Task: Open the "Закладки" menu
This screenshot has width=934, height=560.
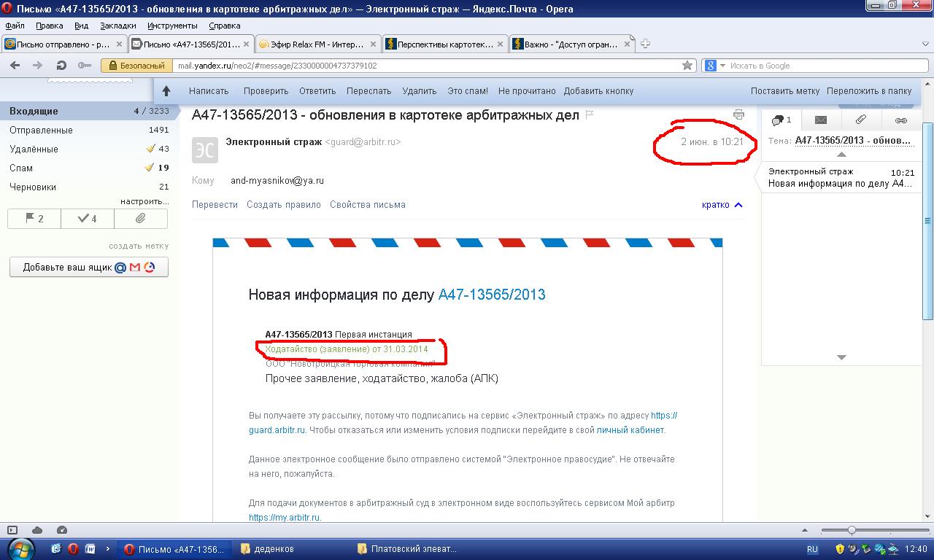Action: point(118,26)
